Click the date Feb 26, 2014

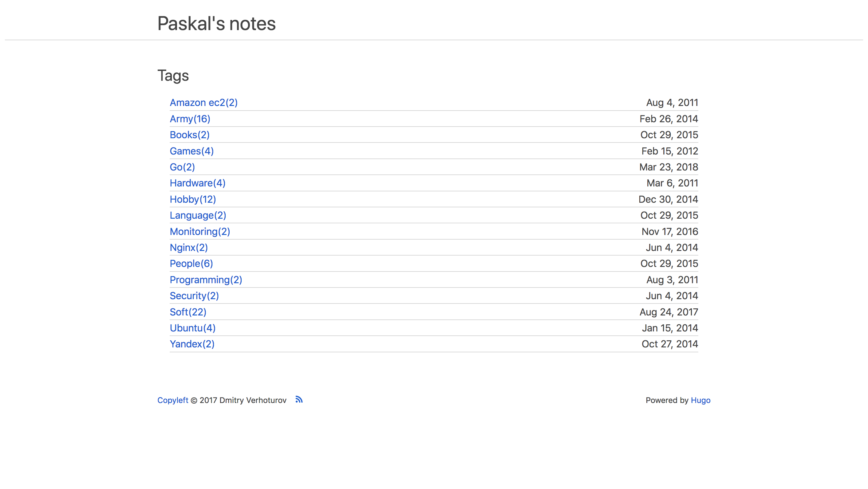pyautogui.click(x=669, y=119)
